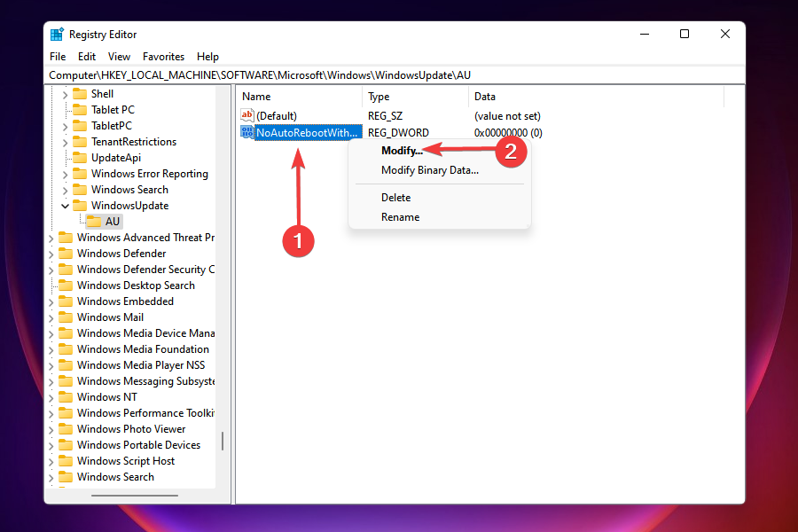This screenshot has height=532, width=798.
Task: Click the TenantRestrictions folder icon
Action: pyautogui.click(x=80, y=142)
